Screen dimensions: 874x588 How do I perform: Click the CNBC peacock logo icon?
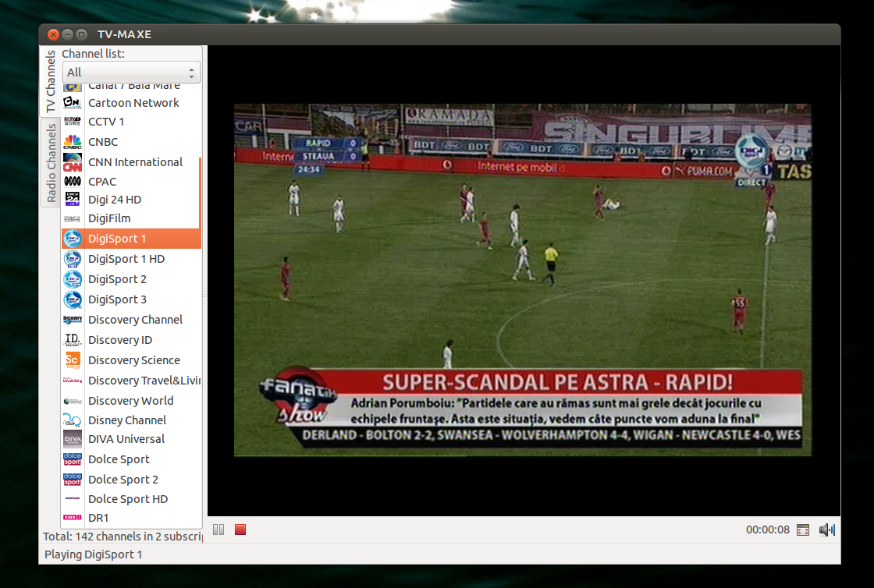tap(73, 141)
